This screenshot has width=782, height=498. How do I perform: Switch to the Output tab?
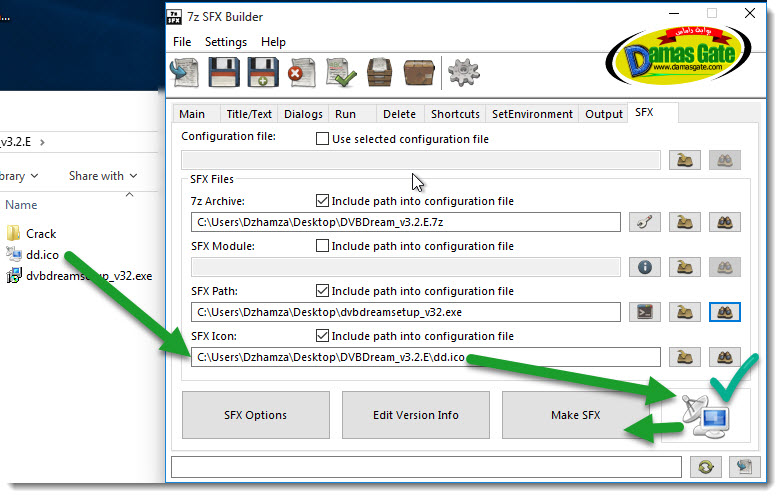point(604,114)
